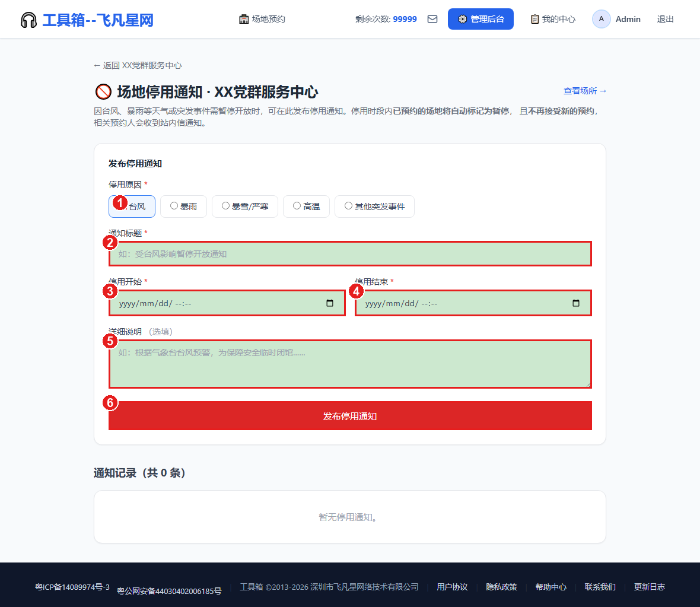This screenshot has width=700, height=607.
Task: Open the 查看场所 link
Action: point(585,91)
